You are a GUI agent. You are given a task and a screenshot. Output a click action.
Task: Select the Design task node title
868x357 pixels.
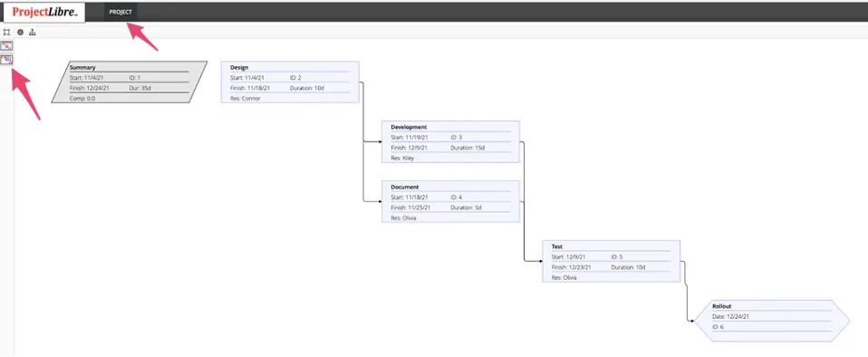(239, 68)
